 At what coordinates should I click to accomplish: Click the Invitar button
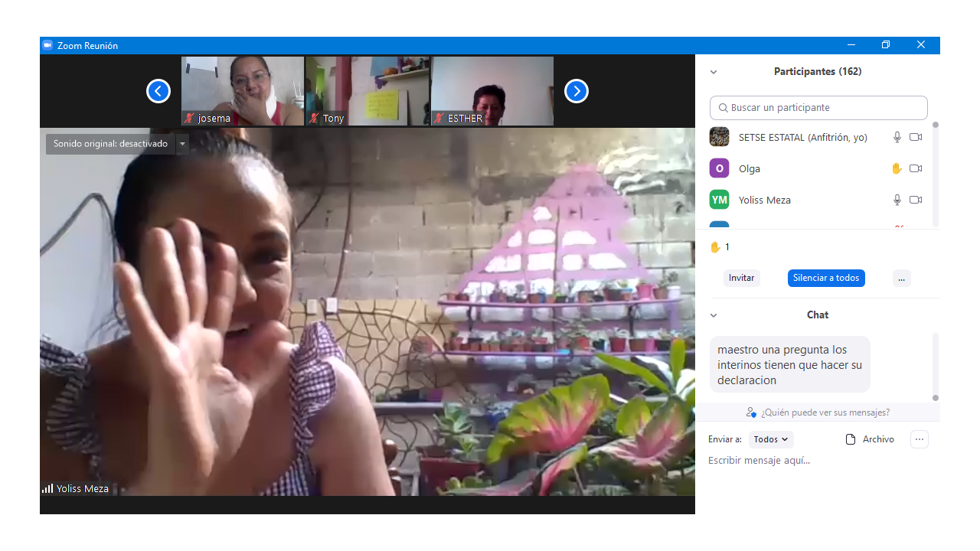741,278
